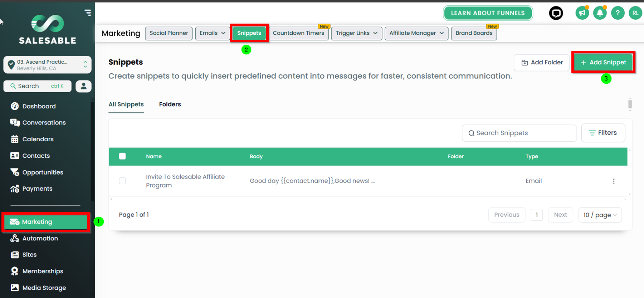Click the Type column header

(x=532, y=156)
